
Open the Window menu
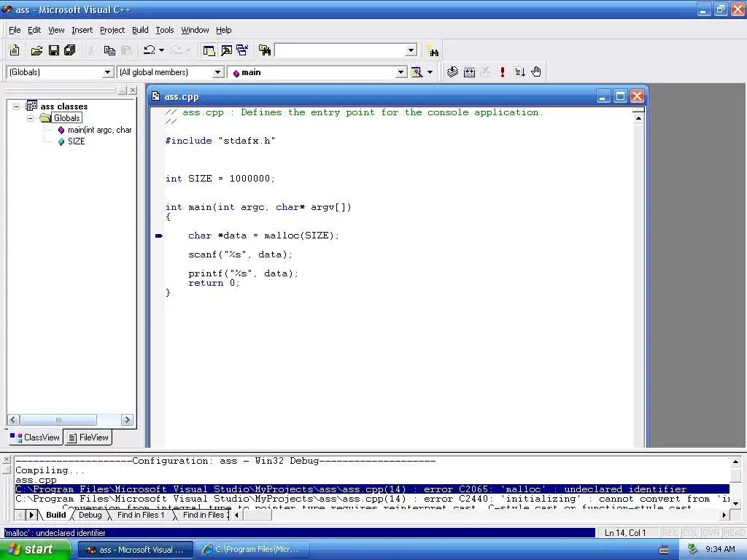(x=195, y=30)
